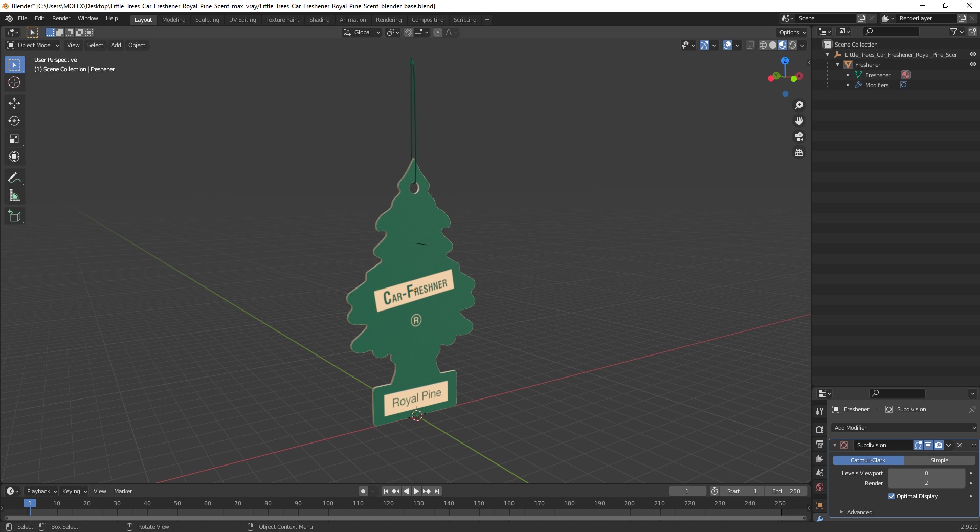The image size is (980, 532).
Task: Toggle auto keying record button
Action: coord(363,491)
